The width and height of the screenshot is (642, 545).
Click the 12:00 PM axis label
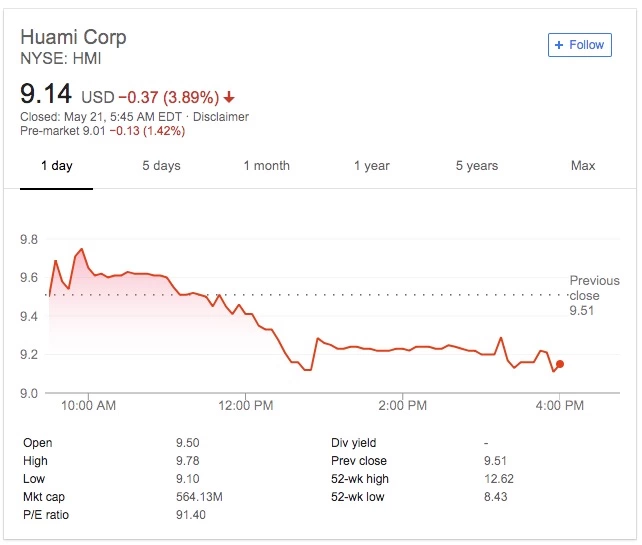coord(245,406)
